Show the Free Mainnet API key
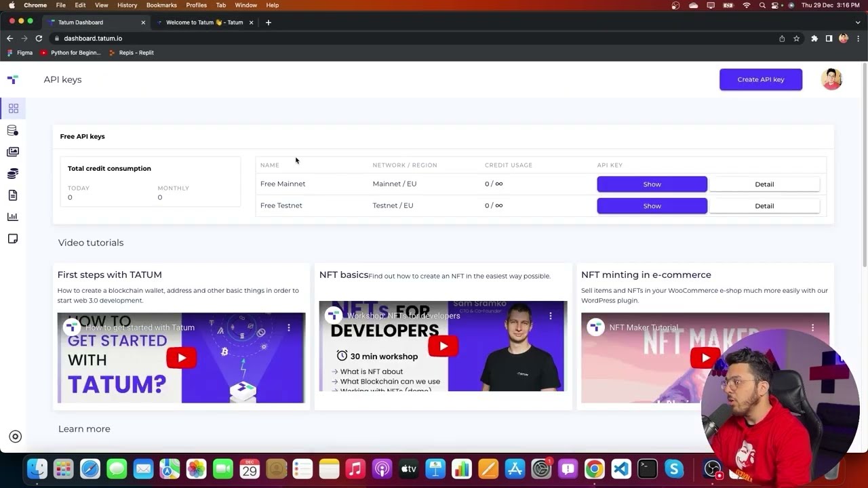 click(652, 184)
